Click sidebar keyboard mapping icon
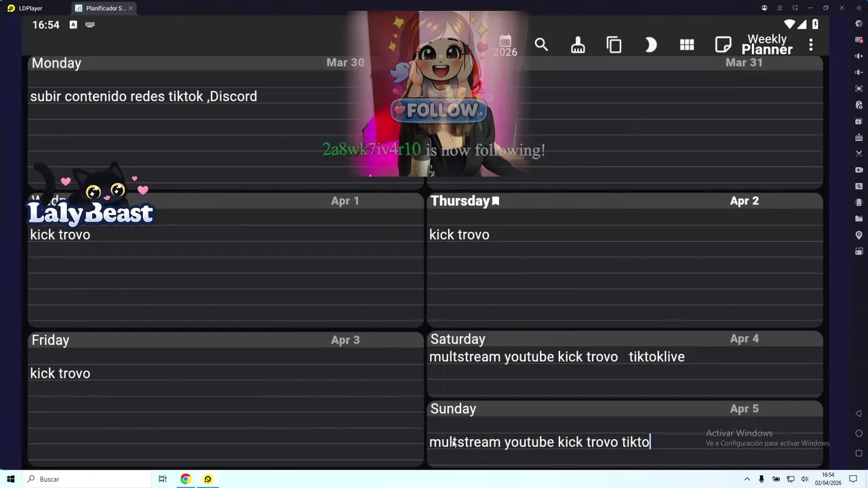This screenshot has width=868, height=488. 859,40
